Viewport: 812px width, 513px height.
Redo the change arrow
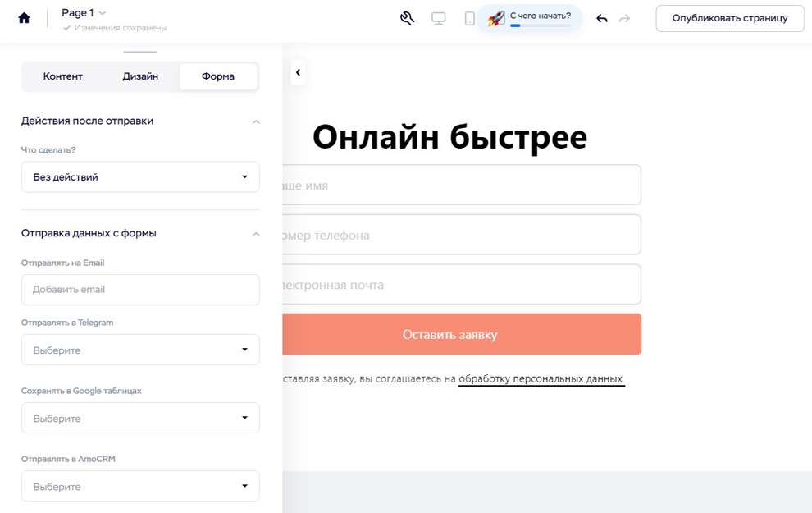[x=624, y=19]
